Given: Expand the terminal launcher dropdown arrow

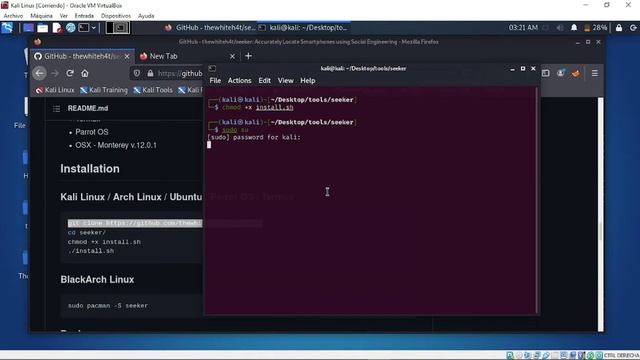Looking at the screenshot, I should click(94, 27).
